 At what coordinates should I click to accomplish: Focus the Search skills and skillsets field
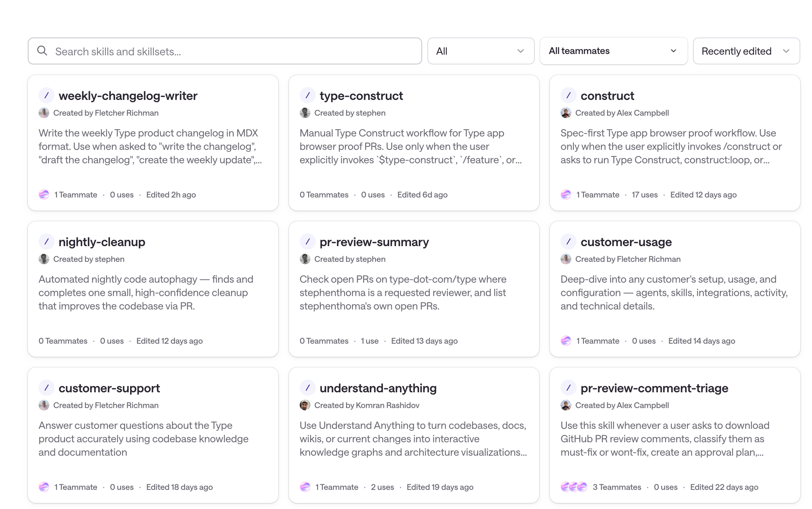tap(224, 51)
